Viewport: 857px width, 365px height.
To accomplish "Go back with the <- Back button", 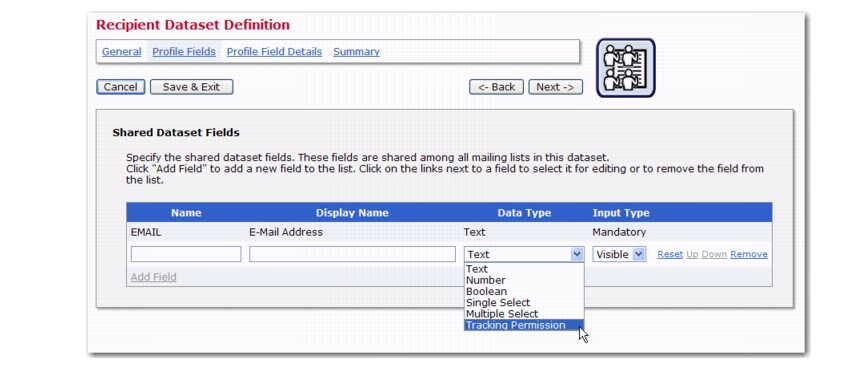I will point(496,87).
